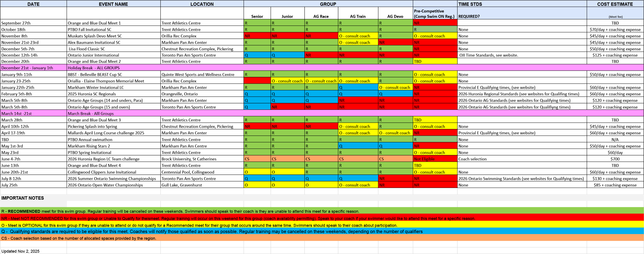Click the blue Q - Qualifying standards legend row

pos(212,231)
